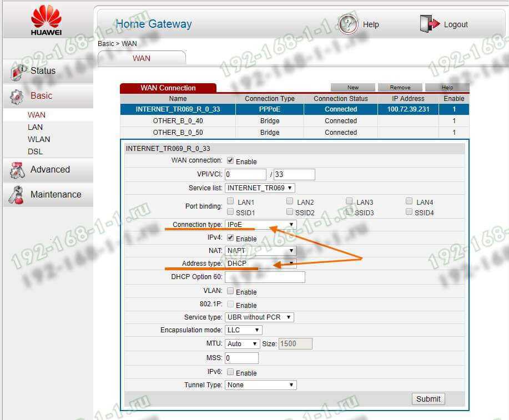Enable the IPv6 checkbox
Screen dimensions: 509x420
click(230, 372)
